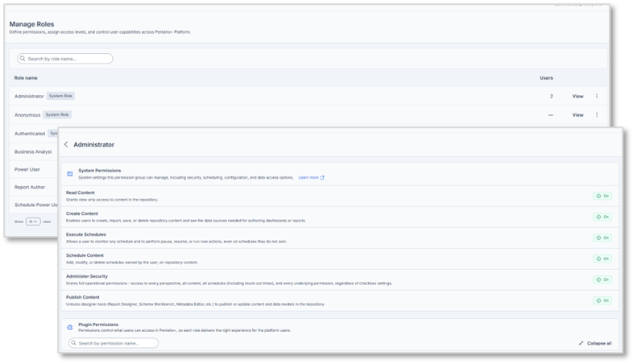Toggle the Read Content permission
Viewport: 634px width, 364px height.
point(603,196)
